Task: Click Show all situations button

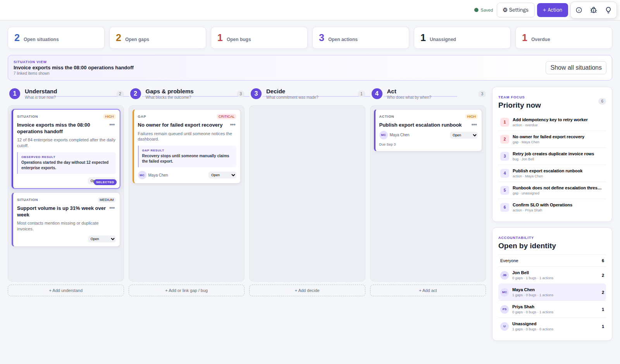Action: click(x=576, y=68)
